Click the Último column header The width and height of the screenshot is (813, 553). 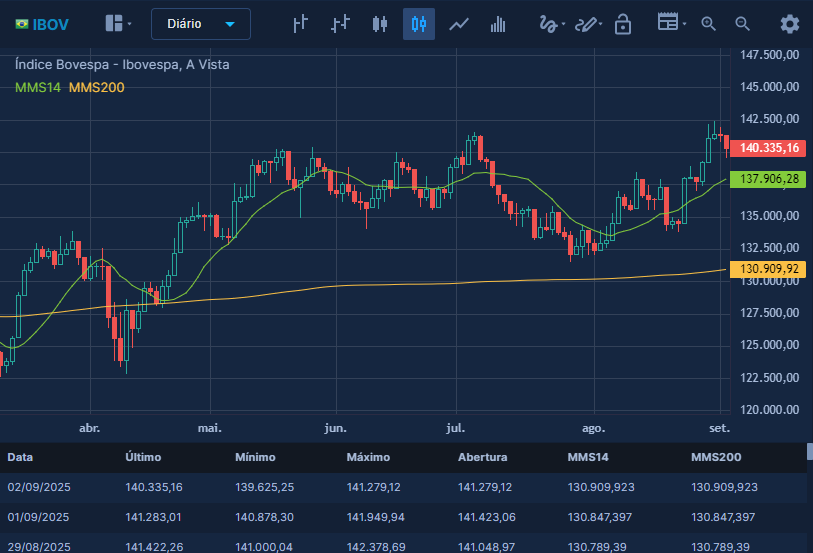tap(143, 457)
